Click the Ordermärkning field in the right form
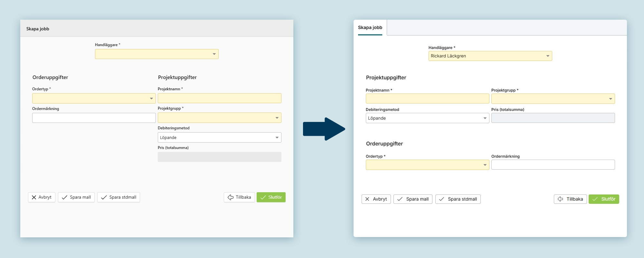The height and width of the screenshot is (258, 644). point(553,165)
